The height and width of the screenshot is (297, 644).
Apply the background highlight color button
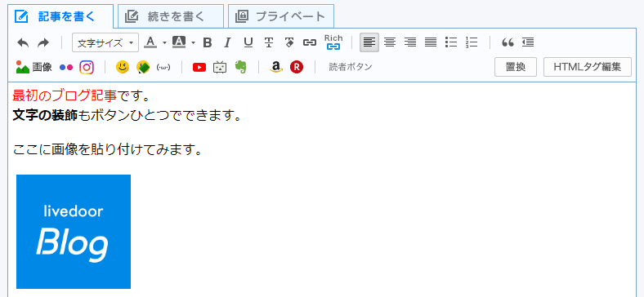(179, 42)
